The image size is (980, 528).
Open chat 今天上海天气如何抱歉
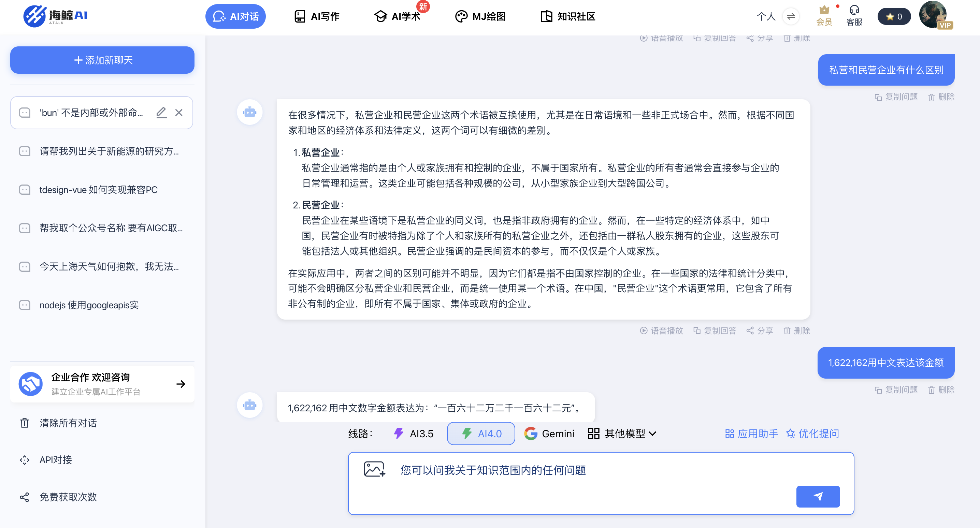(102, 266)
